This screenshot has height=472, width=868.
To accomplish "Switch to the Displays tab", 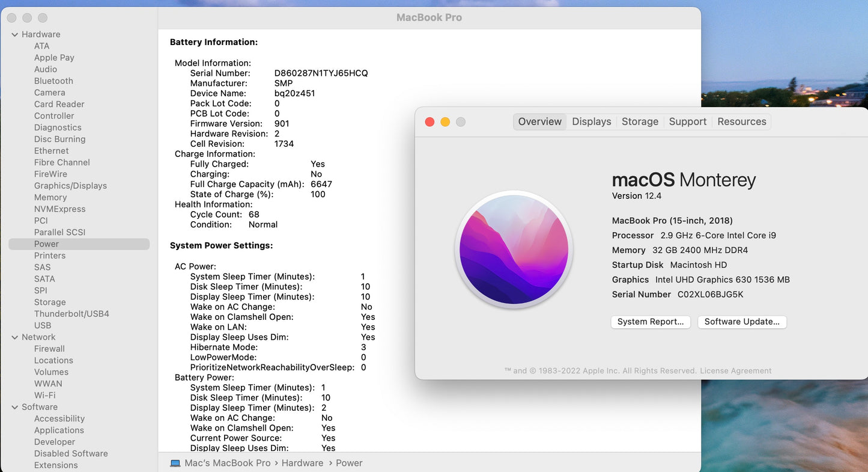I will pyautogui.click(x=591, y=121).
